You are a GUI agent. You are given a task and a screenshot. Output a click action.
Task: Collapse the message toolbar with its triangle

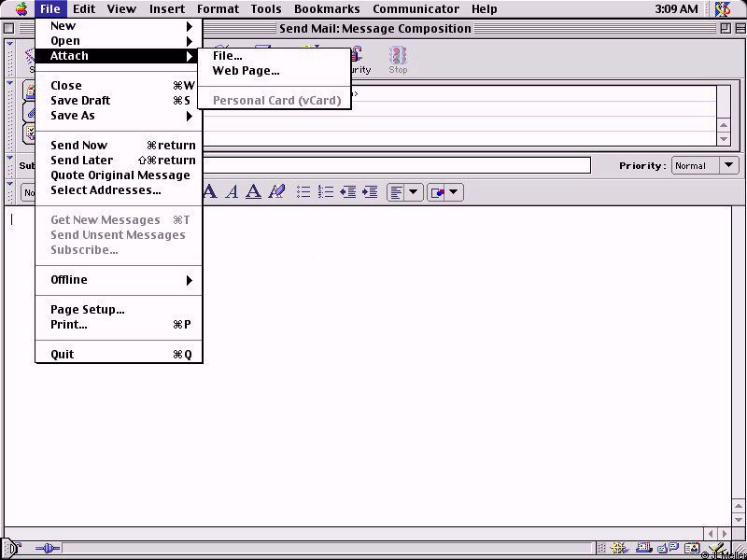(x=10, y=45)
